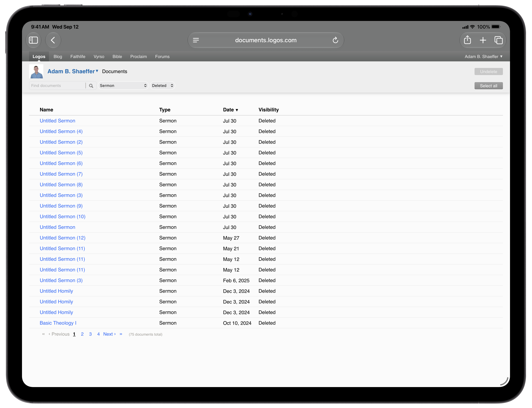The height and width of the screenshot is (408, 532).
Task: Sort by the Name column header
Action: pos(46,110)
